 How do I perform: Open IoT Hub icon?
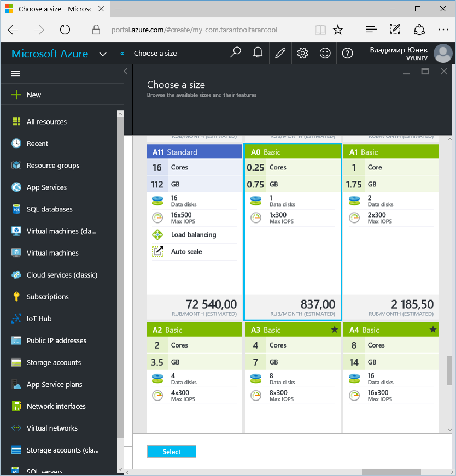click(16, 319)
